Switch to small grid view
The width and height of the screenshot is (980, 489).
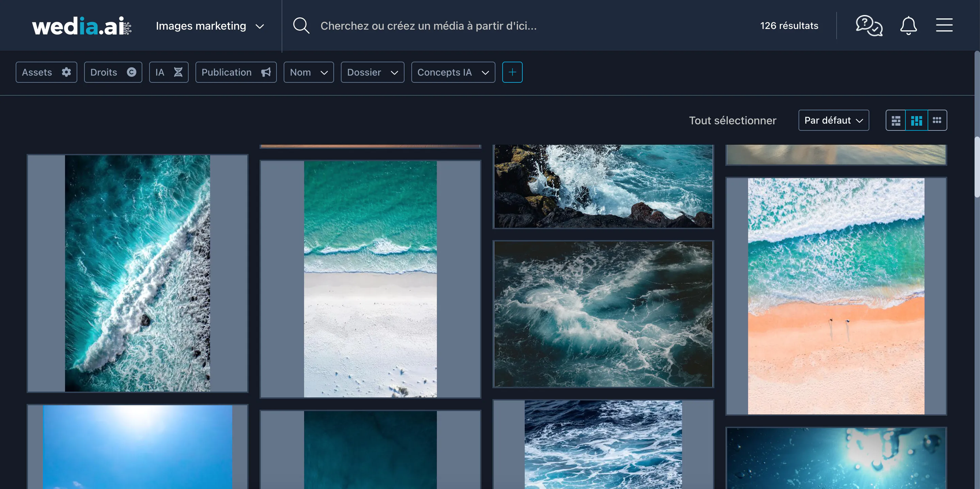point(937,121)
